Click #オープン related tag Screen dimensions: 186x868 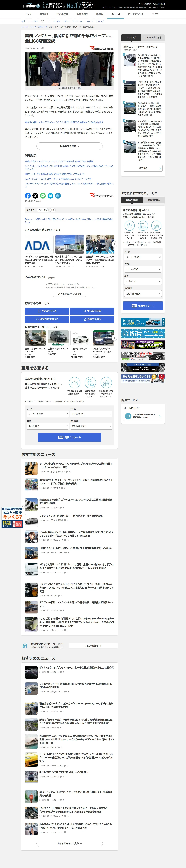[43, 210]
